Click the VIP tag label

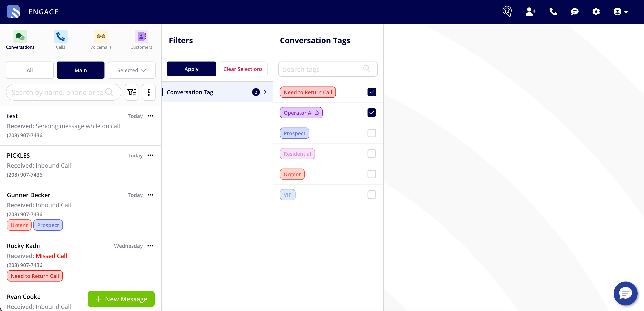pos(288,195)
